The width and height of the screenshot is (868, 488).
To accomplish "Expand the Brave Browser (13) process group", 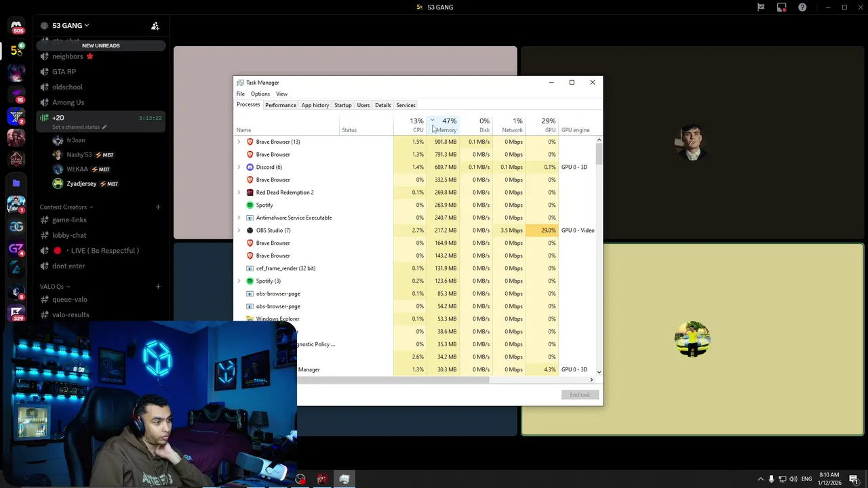I will 239,142.
